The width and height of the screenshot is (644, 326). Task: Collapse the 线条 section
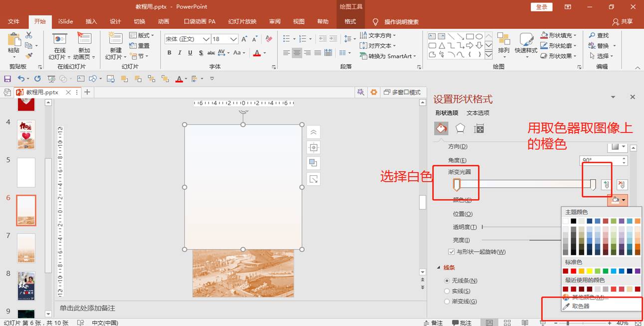[x=438, y=267]
